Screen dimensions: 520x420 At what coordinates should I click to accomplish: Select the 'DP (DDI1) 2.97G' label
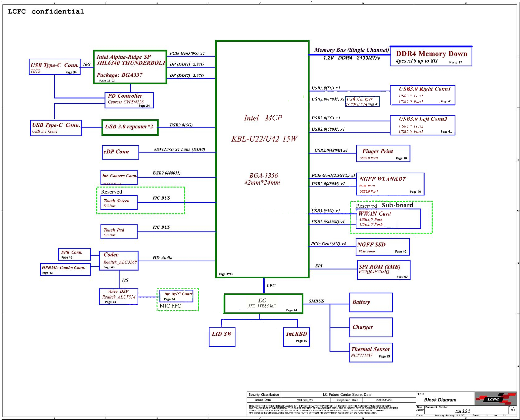(x=187, y=64)
